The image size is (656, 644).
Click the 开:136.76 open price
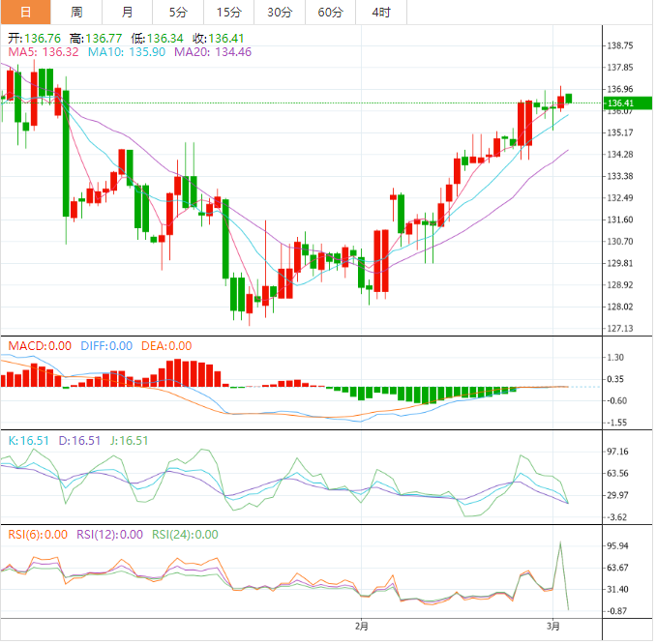pyautogui.click(x=34, y=39)
